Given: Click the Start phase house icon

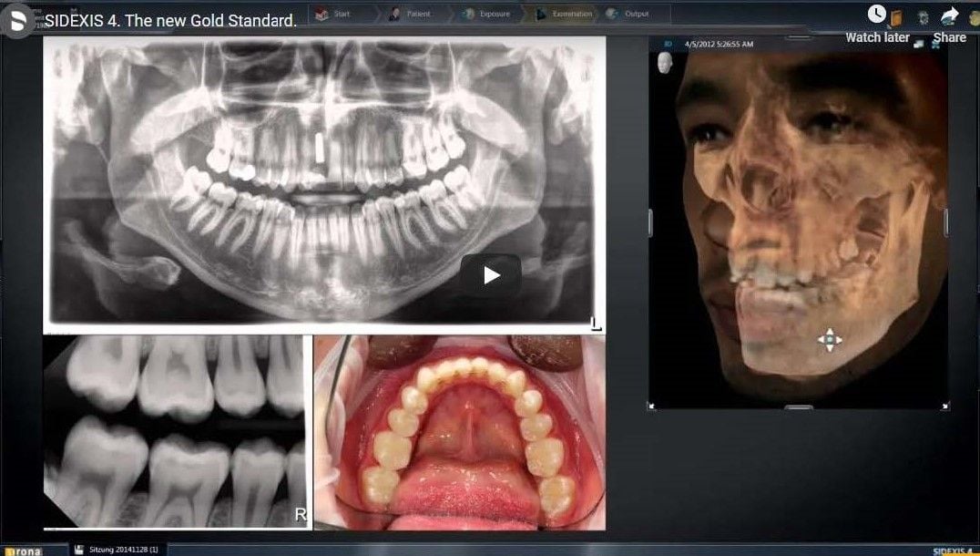Looking at the screenshot, I should coord(322,15).
